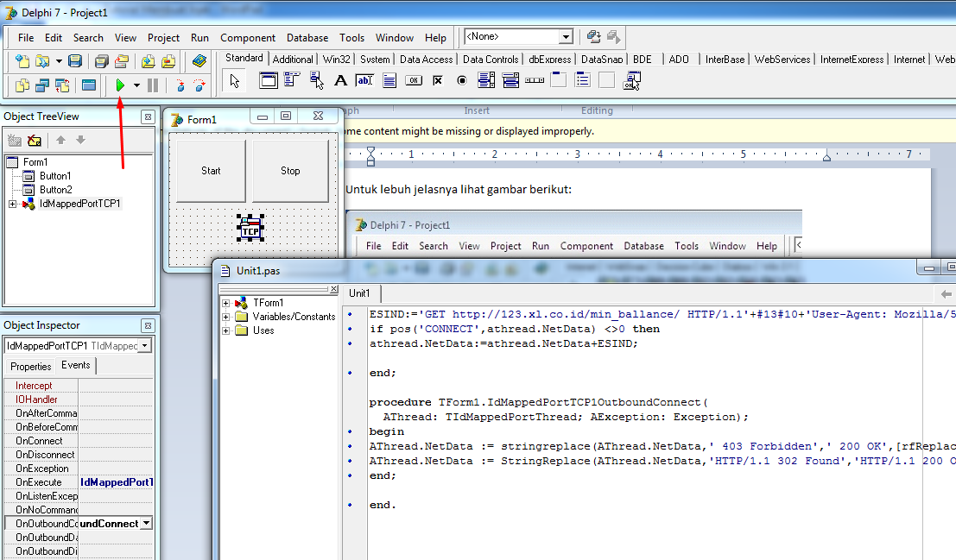Viewport: 956px width, 560px height.
Task: Click the Start button on Form1
Action: point(211,171)
